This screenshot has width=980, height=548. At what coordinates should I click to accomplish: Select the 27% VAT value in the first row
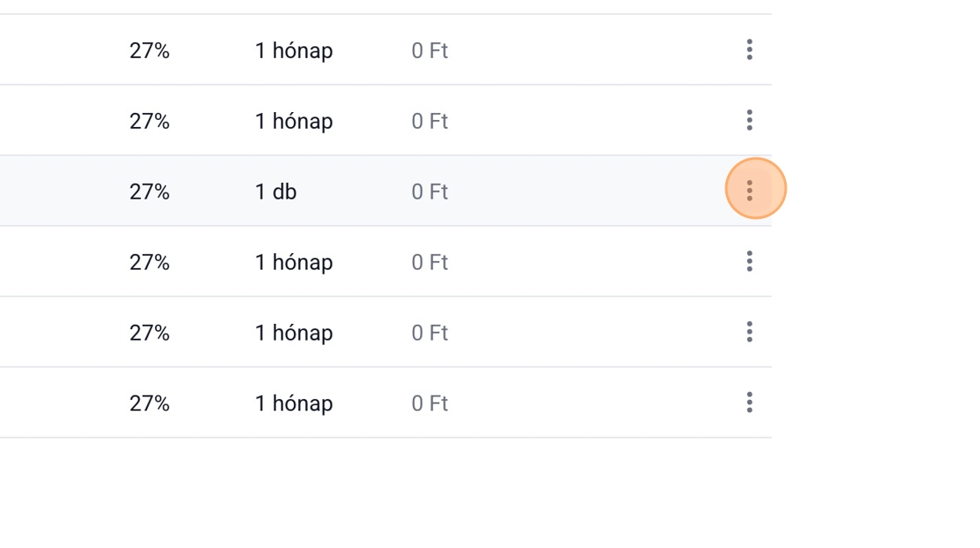click(x=150, y=51)
